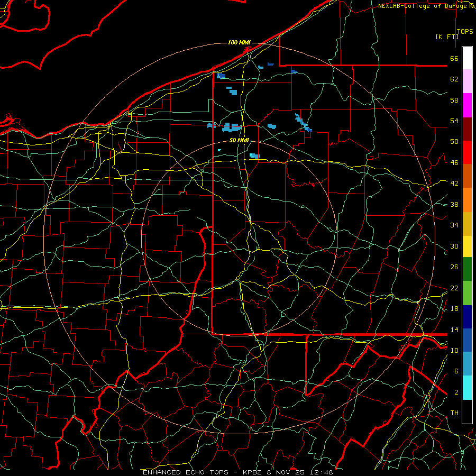Viewport: 476px width, 476px height.
Task: Click the black TH legend swatch
Action: [467, 411]
